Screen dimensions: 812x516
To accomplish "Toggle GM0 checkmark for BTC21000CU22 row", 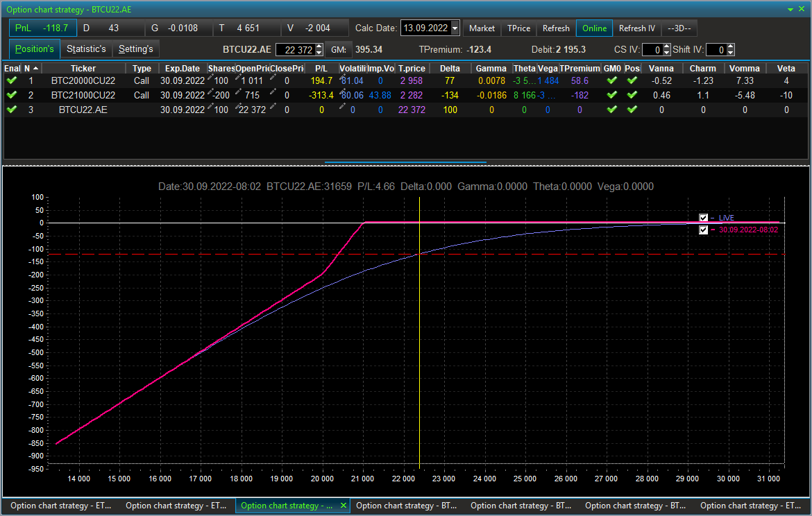I will coord(612,95).
